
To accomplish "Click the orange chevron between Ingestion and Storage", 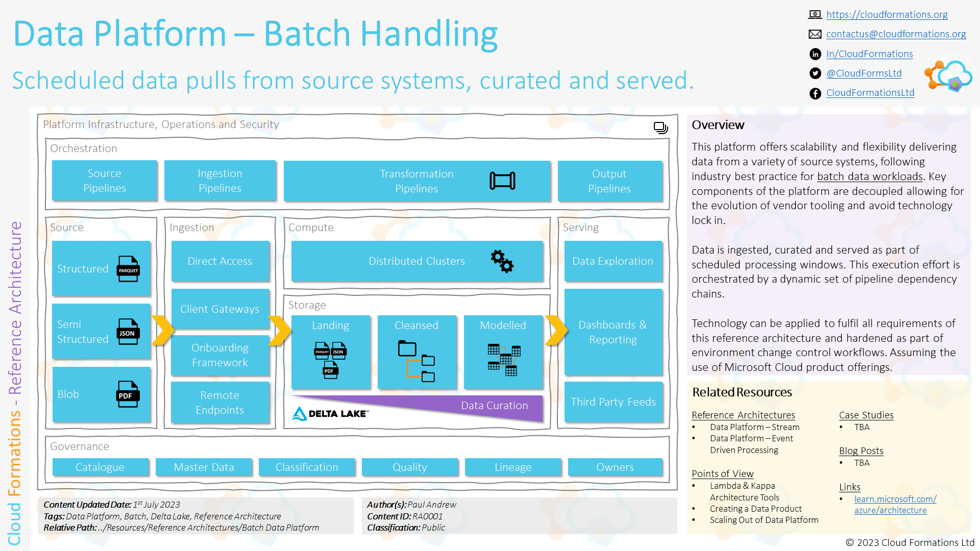I will tap(280, 331).
